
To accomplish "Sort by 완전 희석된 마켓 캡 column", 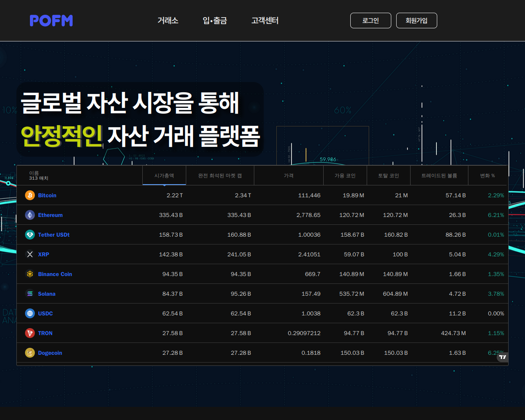I will 220,176.
